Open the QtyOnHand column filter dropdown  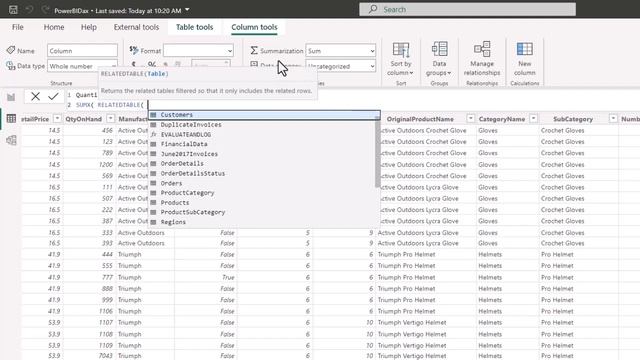pyautogui.click(x=111, y=118)
